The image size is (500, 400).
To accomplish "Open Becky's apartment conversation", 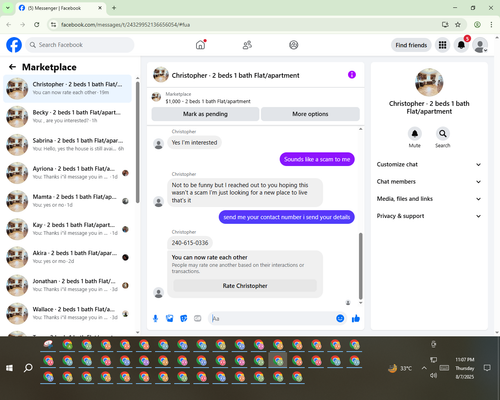I will pos(67,117).
